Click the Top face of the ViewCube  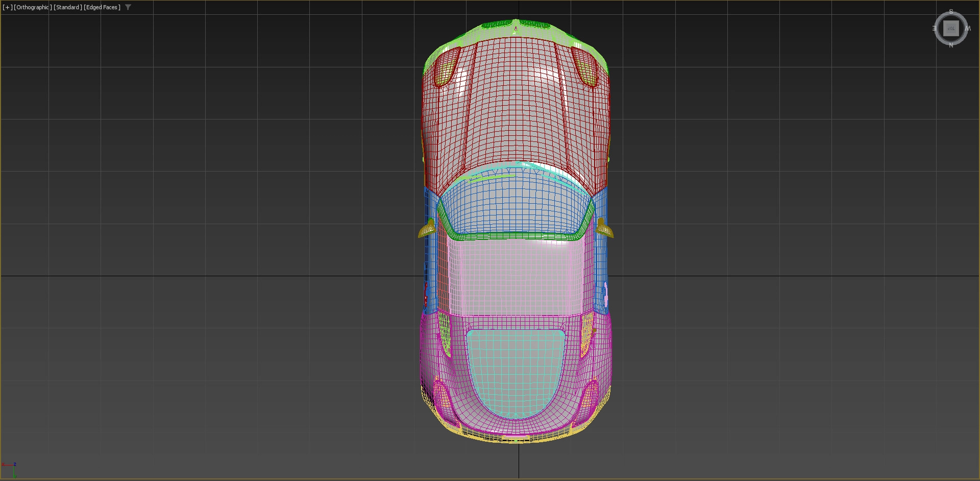tap(950, 29)
